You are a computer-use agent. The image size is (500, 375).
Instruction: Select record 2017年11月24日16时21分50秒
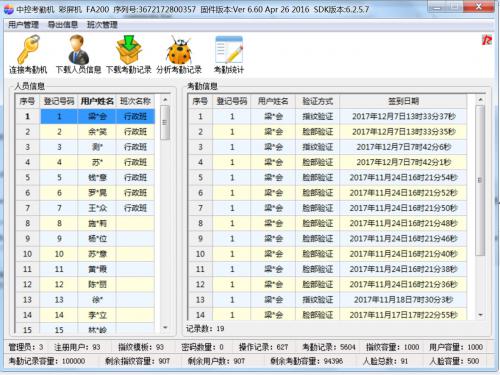pos(328,208)
